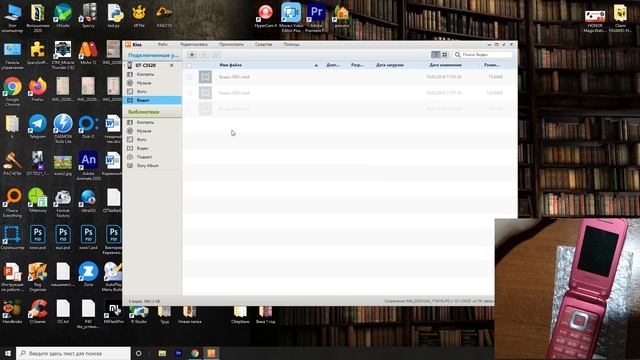Viewport: 640px width, 360px height.
Task: Open Панель управления desktop icon
Action: 12,55
